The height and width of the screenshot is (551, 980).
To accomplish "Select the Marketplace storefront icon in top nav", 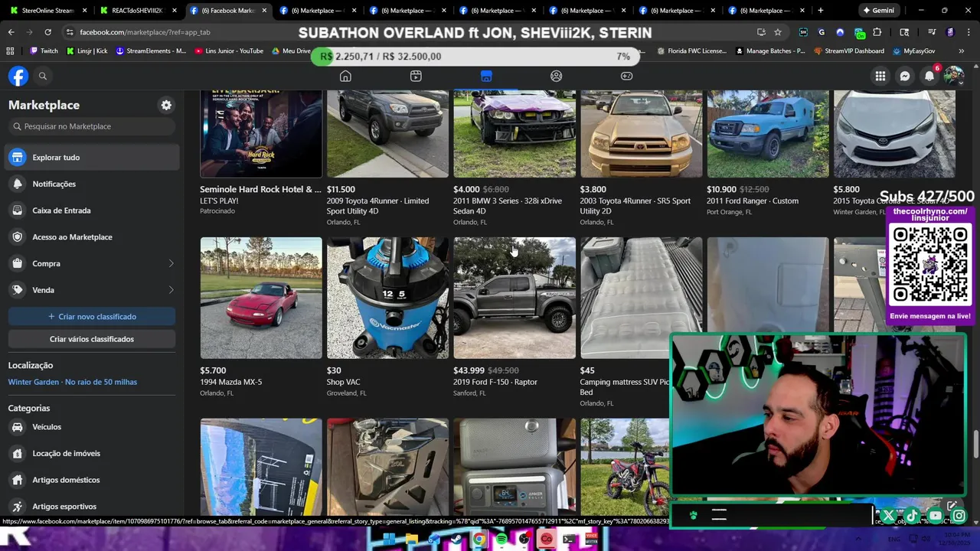I will (486, 76).
